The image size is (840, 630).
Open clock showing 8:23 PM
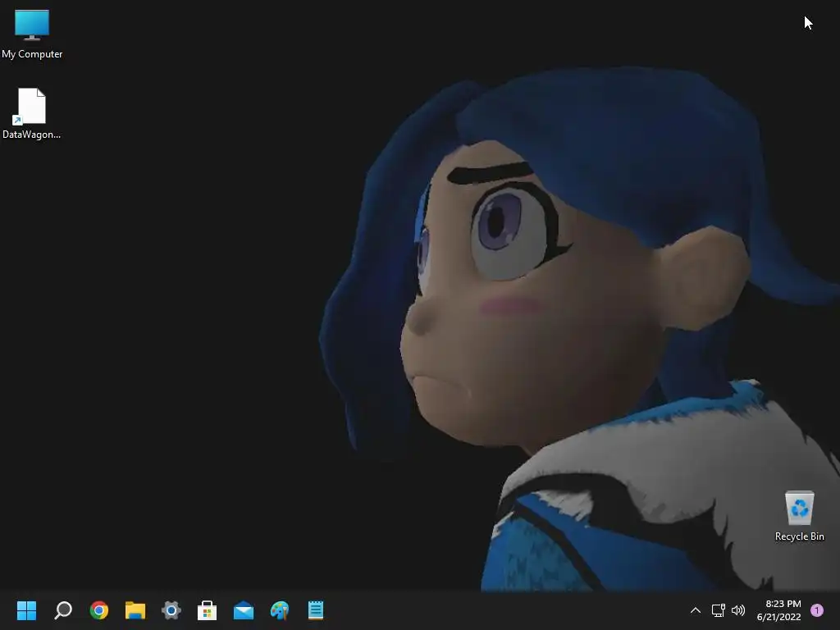coord(779,610)
